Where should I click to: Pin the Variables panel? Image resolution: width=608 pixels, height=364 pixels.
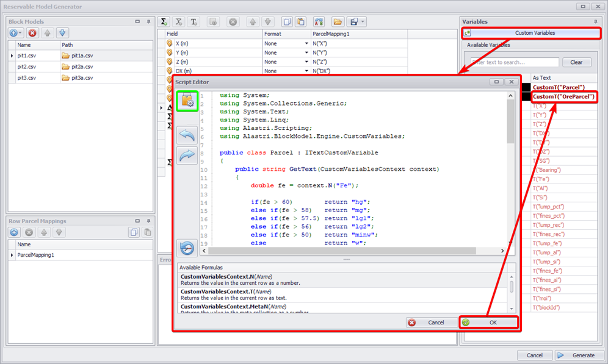pos(593,21)
